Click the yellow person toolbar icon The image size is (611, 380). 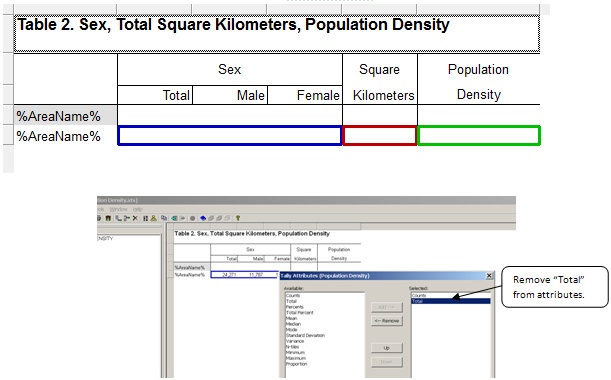154,218
